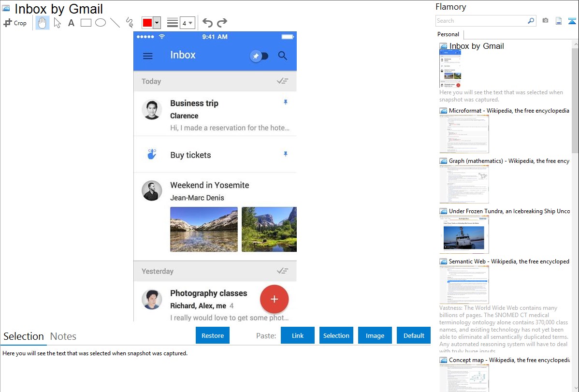Click the Paste Link button
The width and height of the screenshot is (579, 392).
[x=298, y=335]
